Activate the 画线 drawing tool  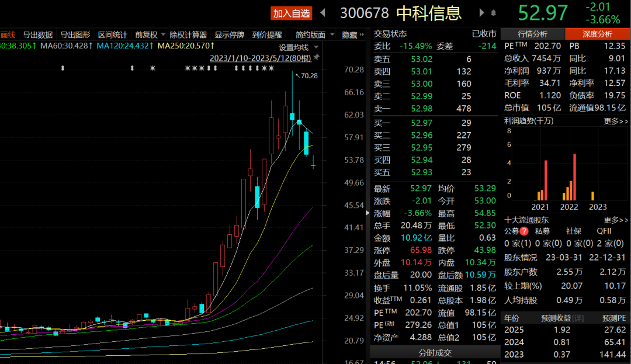[8, 35]
